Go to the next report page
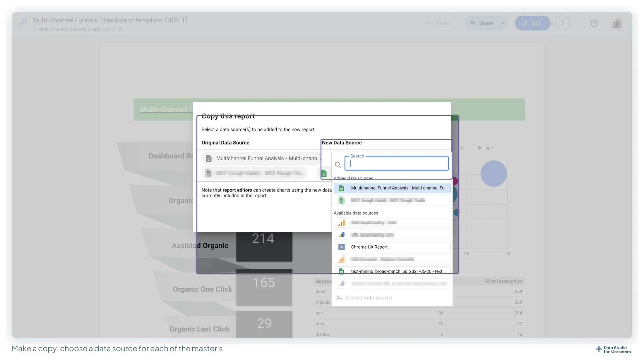 click(x=120, y=29)
